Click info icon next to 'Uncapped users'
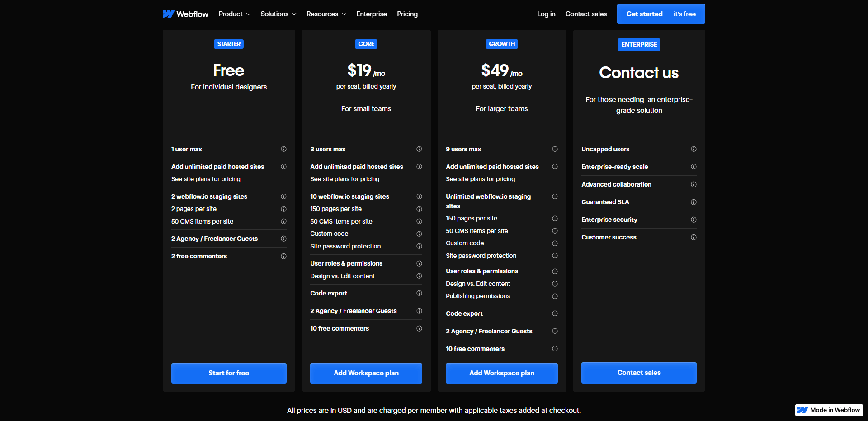The height and width of the screenshot is (421, 868). click(x=693, y=149)
